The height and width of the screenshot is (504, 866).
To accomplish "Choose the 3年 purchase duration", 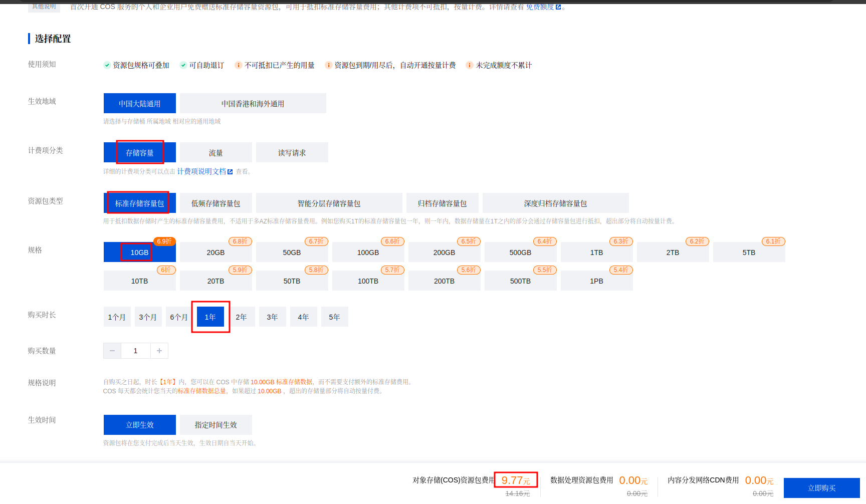I will point(272,317).
